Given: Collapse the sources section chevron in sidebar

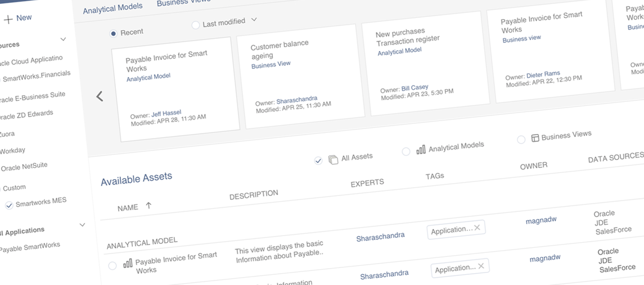Looking at the screenshot, I should coord(63,39).
